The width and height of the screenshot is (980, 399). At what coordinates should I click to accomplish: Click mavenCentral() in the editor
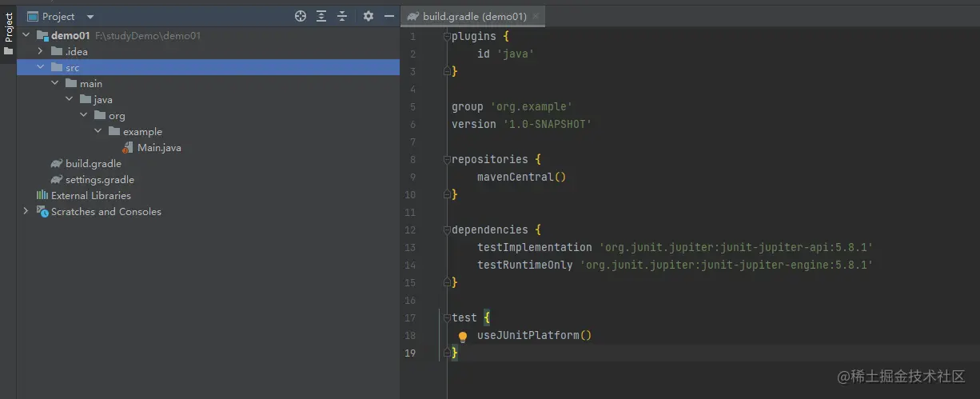pyautogui.click(x=521, y=177)
